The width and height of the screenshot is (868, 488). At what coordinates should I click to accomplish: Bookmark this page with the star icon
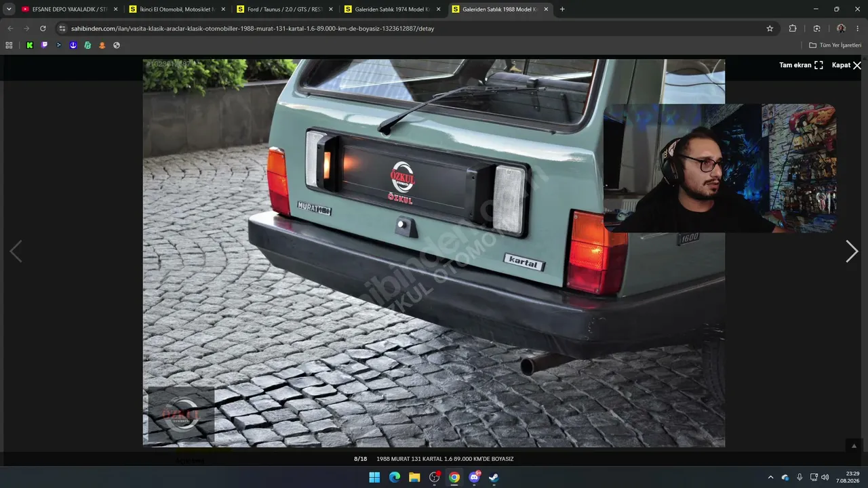tap(770, 28)
